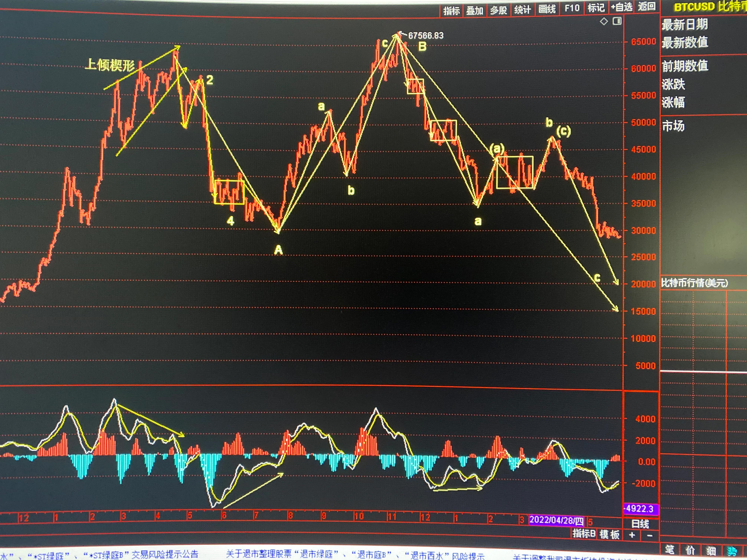Screen dimensions: 747x560
Task: Click the 比特币行情(美元) panel header
Action: tap(694, 283)
